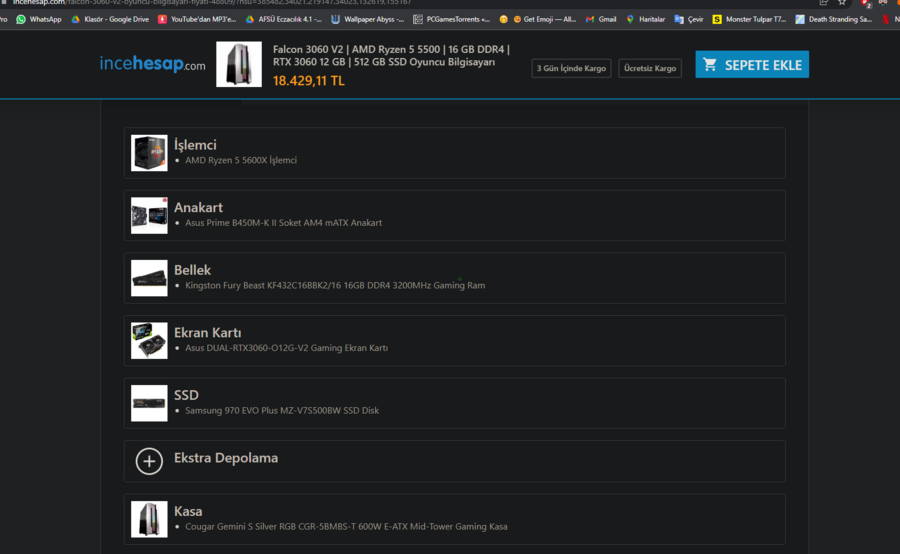This screenshot has height=554, width=900.
Task: Expand the Bellek component row
Action: tap(455, 278)
